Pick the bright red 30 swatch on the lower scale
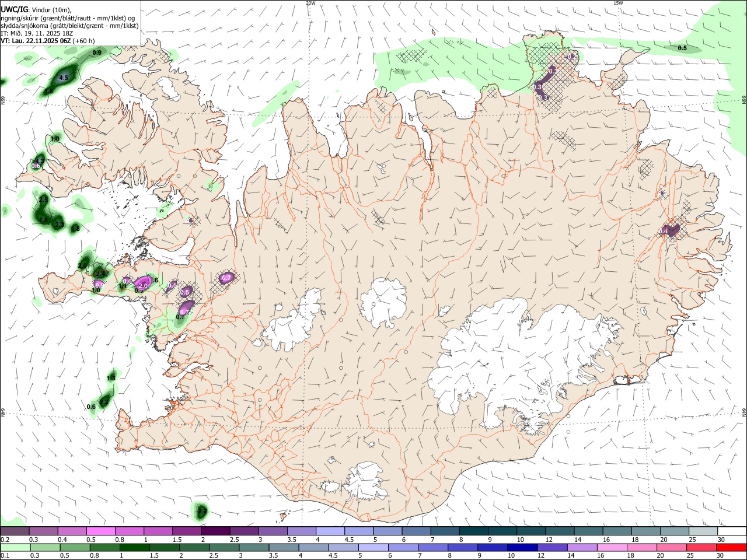The width and height of the screenshot is (747, 560). coord(731,548)
